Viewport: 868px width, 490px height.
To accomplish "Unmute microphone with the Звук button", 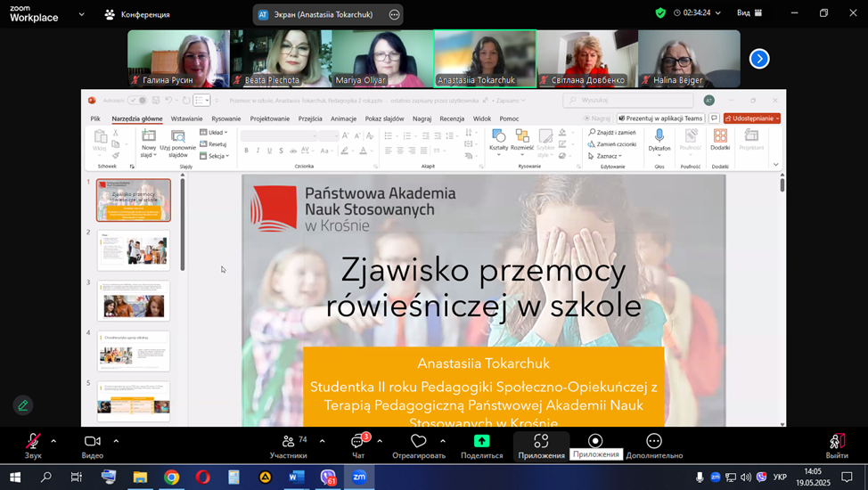I will click(33, 443).
